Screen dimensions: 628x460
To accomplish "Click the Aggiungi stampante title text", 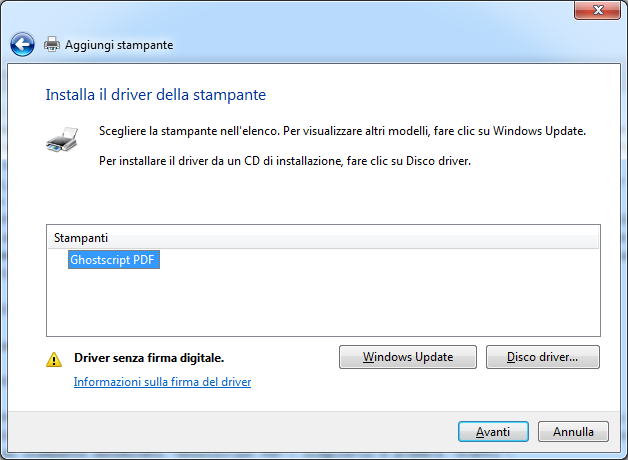I will pyautogui.click(x=119, y=45).
